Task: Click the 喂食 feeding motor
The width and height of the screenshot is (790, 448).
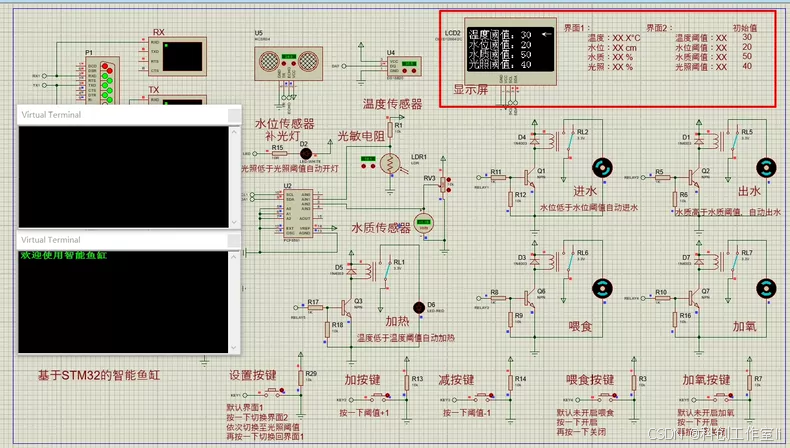Action: click(602, 289)
